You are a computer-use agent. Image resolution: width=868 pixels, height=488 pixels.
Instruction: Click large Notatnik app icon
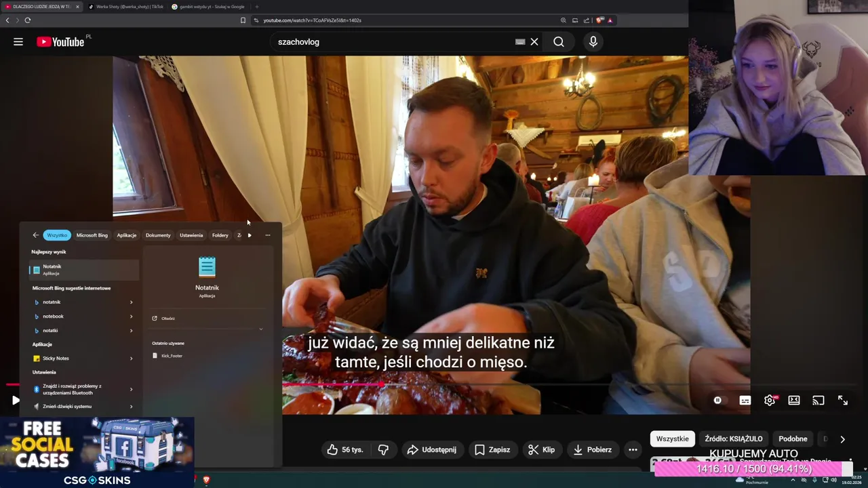(207, 267)
